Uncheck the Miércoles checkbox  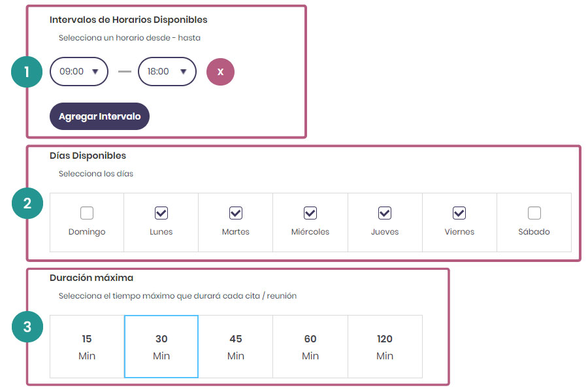(x=310, y=213)
